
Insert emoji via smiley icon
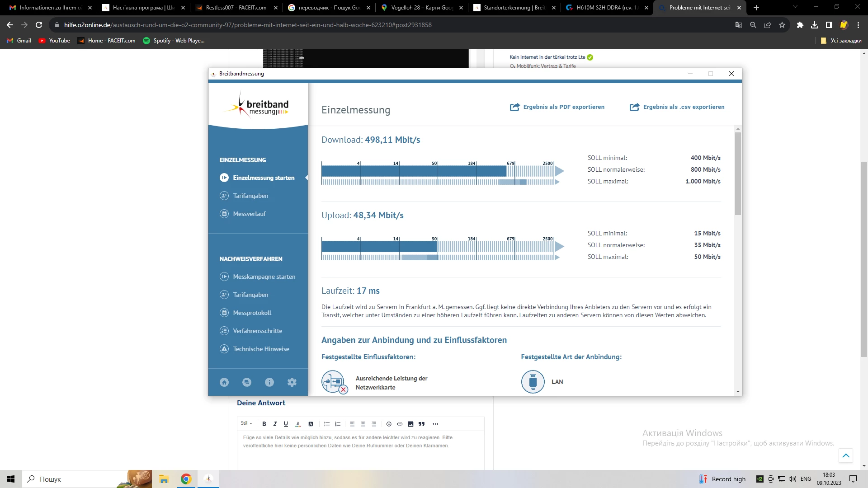tap(389, 424)
